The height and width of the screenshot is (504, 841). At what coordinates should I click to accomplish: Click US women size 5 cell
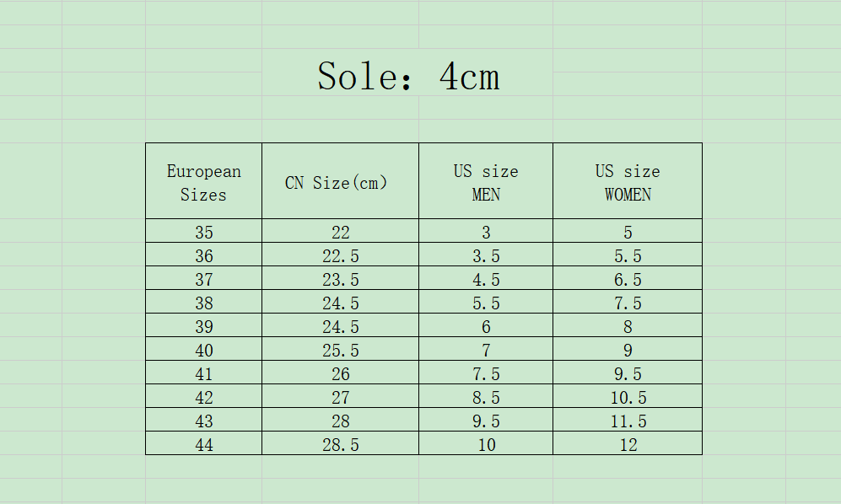628,232
